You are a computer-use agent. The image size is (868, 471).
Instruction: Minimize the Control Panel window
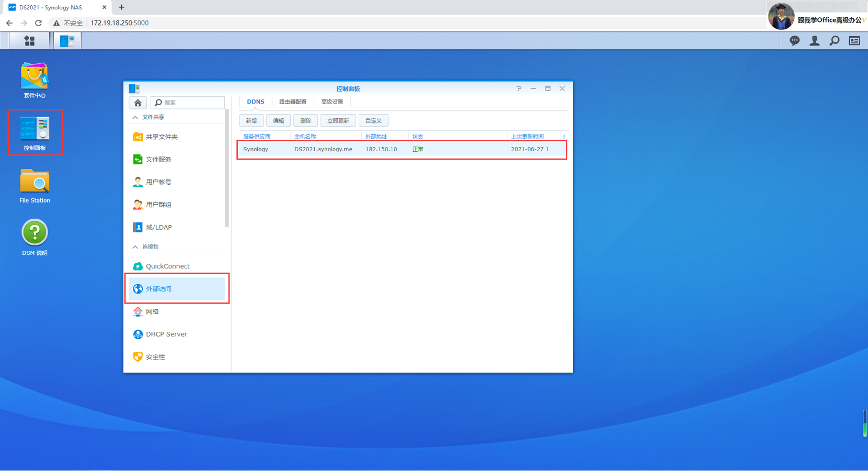[x=533, y=88]
